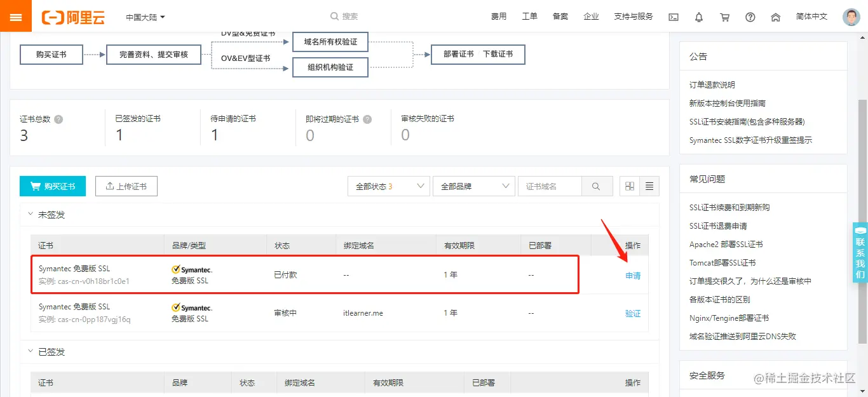Open the user avatar menu

tap(851, 17)
